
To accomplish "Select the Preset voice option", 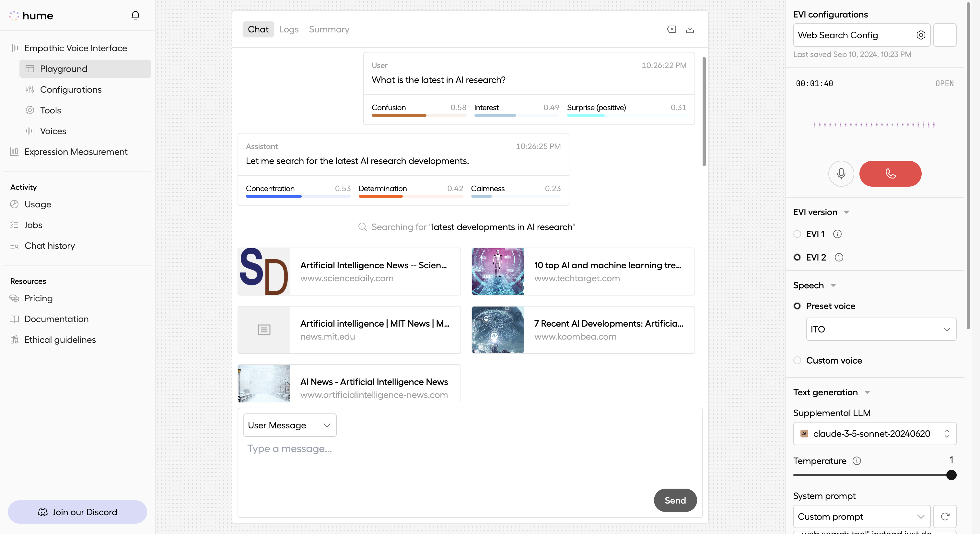I will (798, 306).
